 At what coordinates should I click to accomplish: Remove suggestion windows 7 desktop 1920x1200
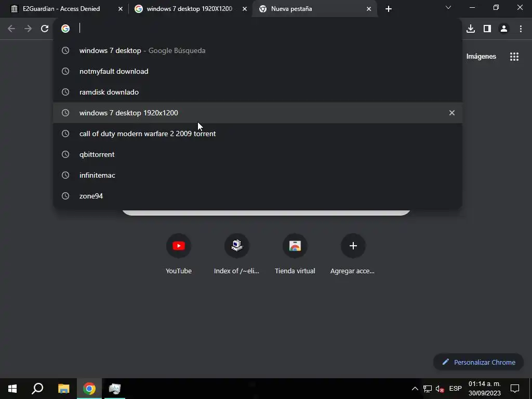click(452, 113)
